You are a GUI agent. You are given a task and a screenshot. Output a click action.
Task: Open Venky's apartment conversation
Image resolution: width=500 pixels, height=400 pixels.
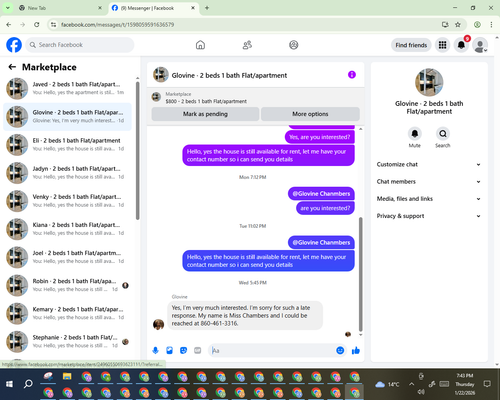pyautogui.click(x=68, y=201)
